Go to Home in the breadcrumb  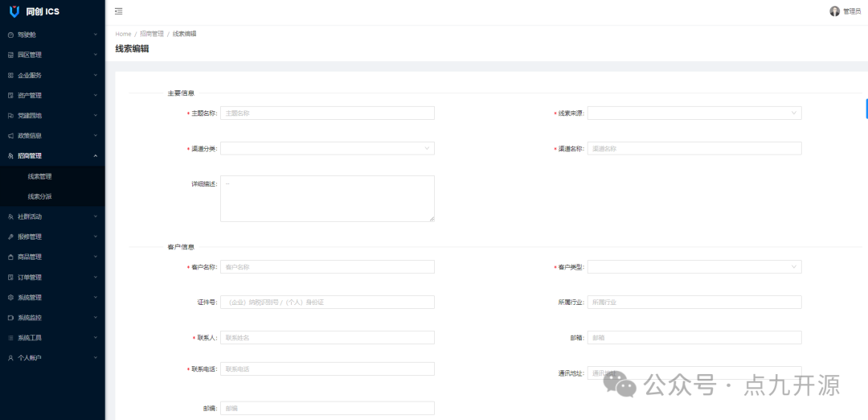[x=123, y=34]
